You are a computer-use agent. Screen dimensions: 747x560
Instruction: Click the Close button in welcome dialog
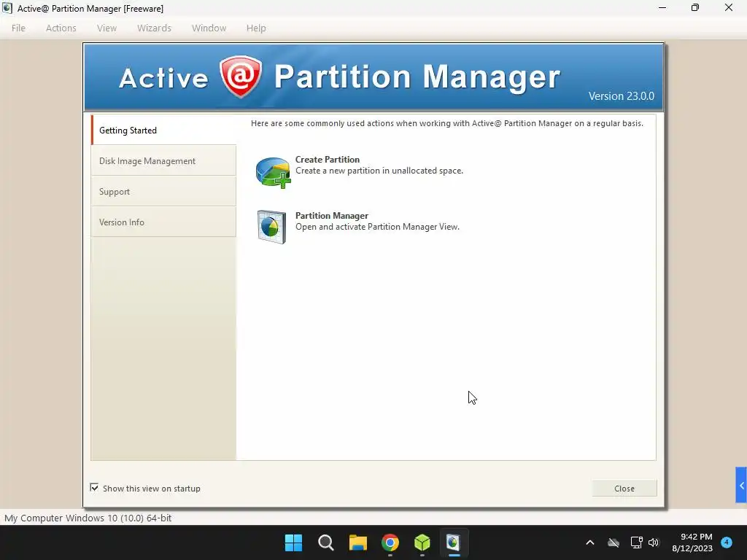pos(624,489)
